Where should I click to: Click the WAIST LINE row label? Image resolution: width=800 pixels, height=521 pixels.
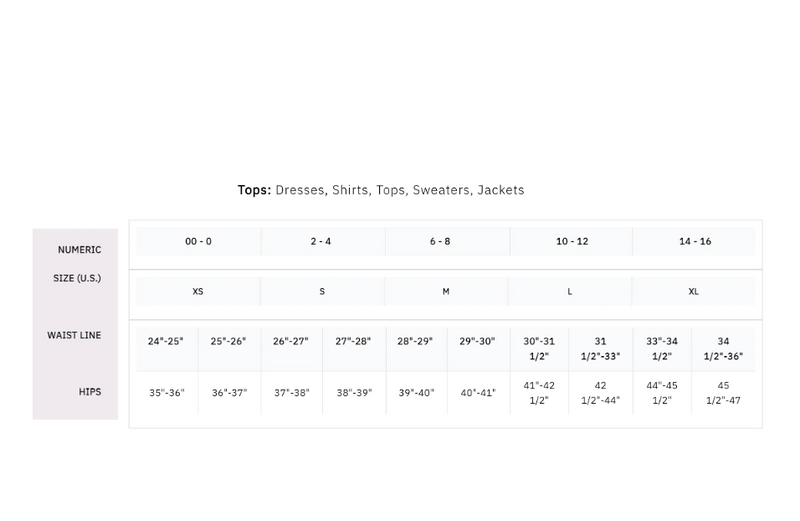[74, 335]
